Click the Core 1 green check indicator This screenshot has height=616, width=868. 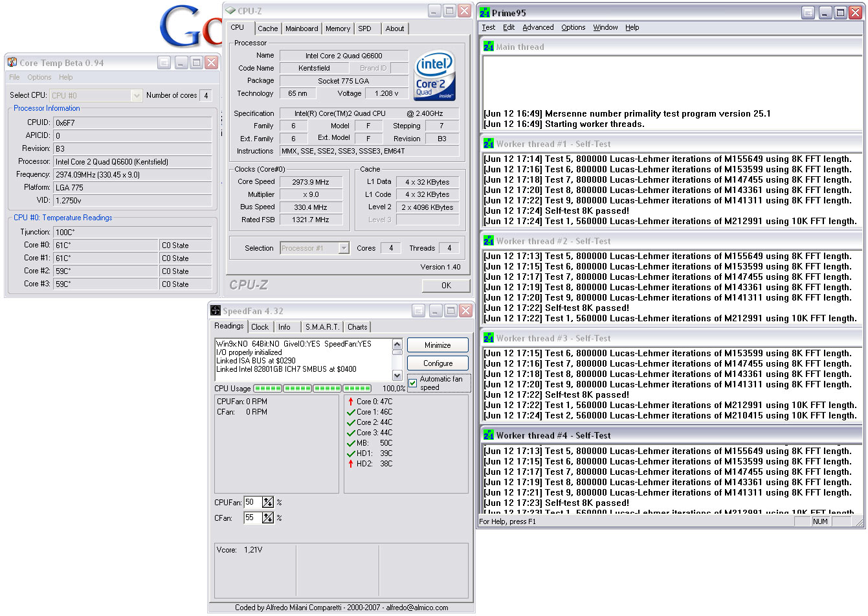(x=351, y=412)
